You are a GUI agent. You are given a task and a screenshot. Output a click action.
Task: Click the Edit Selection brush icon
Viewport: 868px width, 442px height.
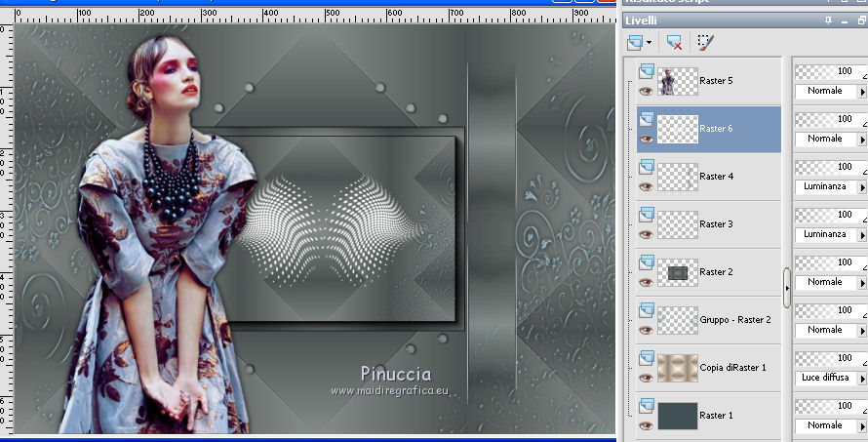705,42
